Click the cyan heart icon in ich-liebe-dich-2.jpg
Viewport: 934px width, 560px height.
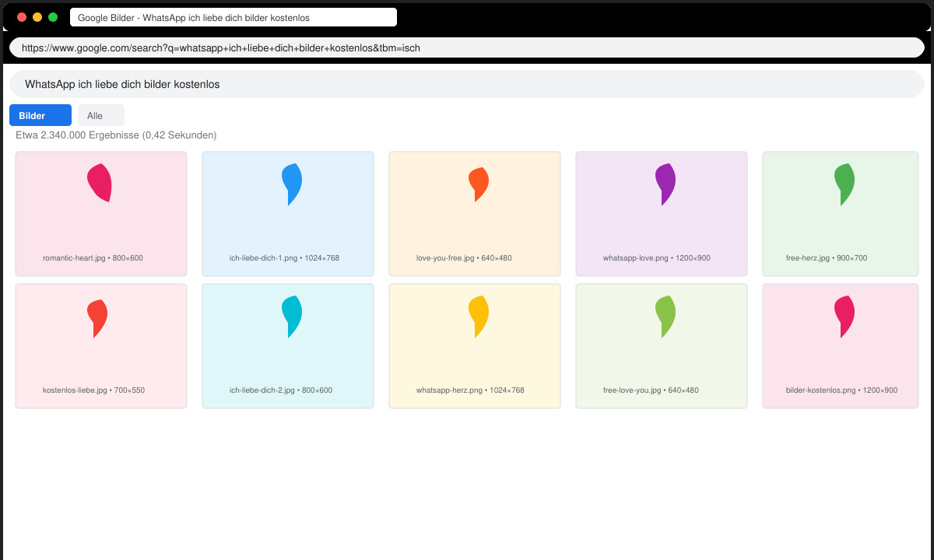click(291, 317)
